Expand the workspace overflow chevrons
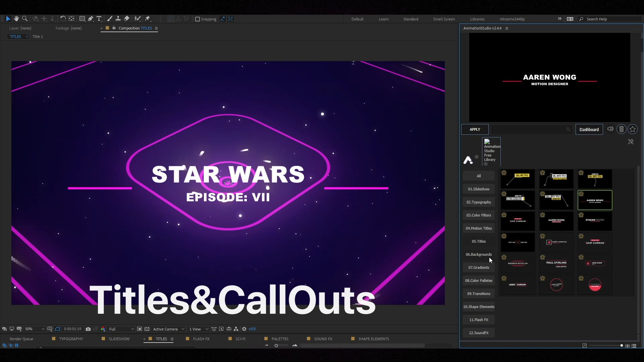The width and height of the screenshot is (644, 362). pos(559,19)
